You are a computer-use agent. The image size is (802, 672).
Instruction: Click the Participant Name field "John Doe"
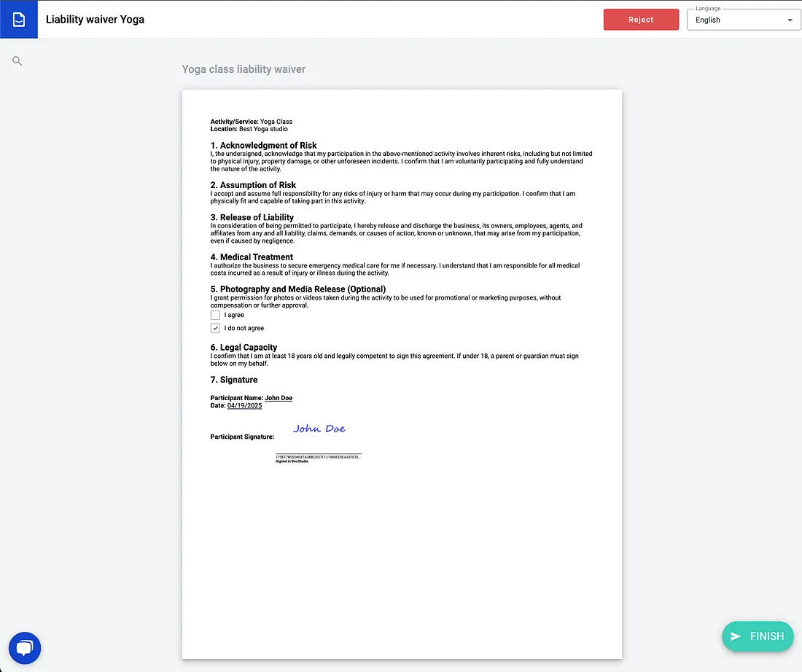(279, 398)
